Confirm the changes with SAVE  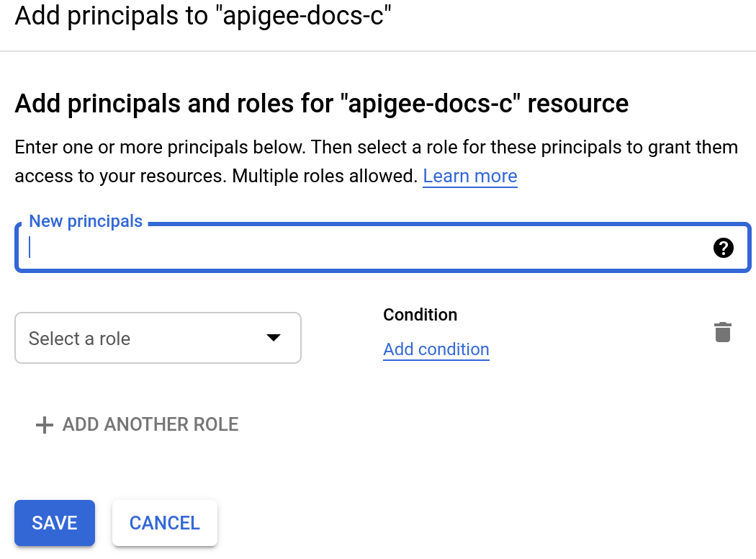click(54, 523)
